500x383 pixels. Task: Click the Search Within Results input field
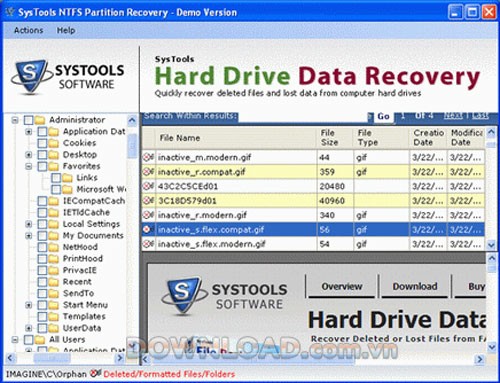point(303,117)
